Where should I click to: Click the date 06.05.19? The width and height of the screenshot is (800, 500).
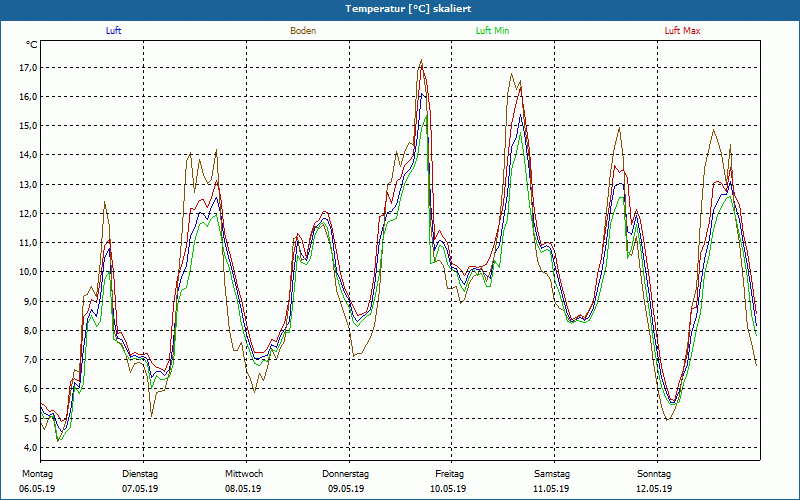37,489
